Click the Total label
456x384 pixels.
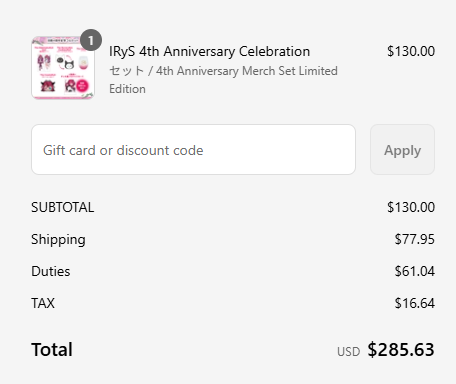[x=52, y=350]
